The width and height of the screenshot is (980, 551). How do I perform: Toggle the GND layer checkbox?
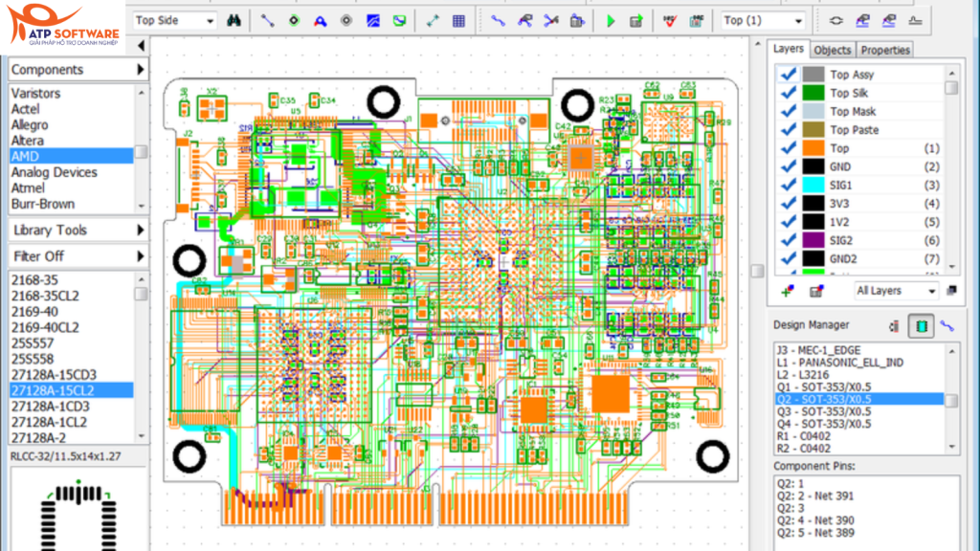[790, 166]
